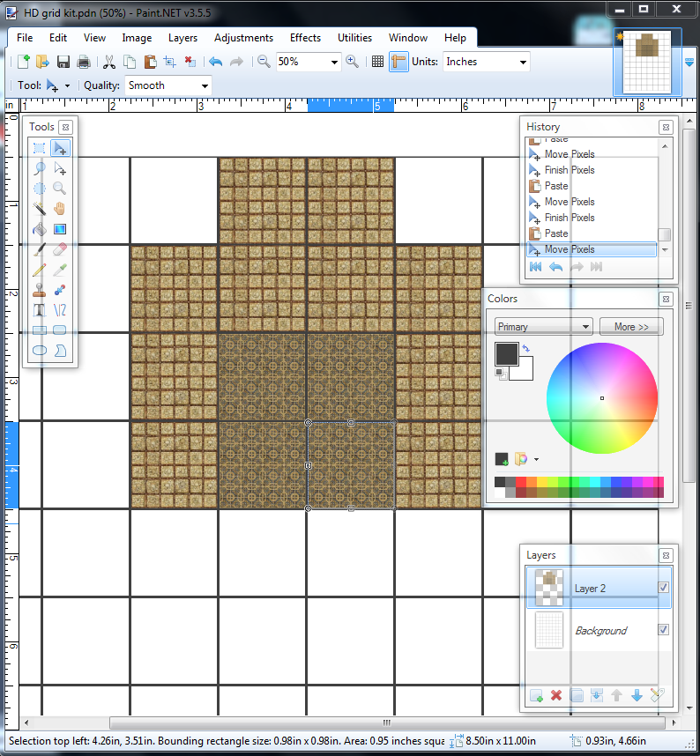This screenshot has height=756, width=700.
Task: Open the File menu
Action: [25, 38]
